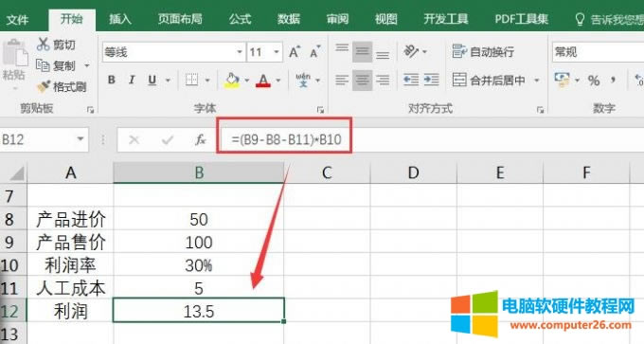
Task: Click cell containing 利润率
Action: point(70,265)
